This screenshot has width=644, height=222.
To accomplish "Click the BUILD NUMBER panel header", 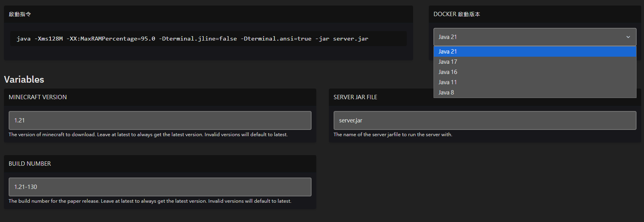I will [x=30, y=164].
